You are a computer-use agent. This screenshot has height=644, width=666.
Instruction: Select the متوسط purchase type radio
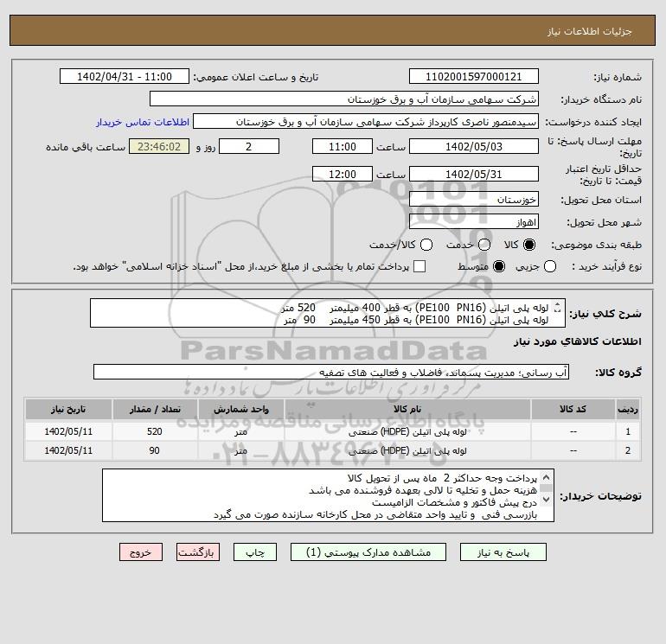click(x=499, y=266)
